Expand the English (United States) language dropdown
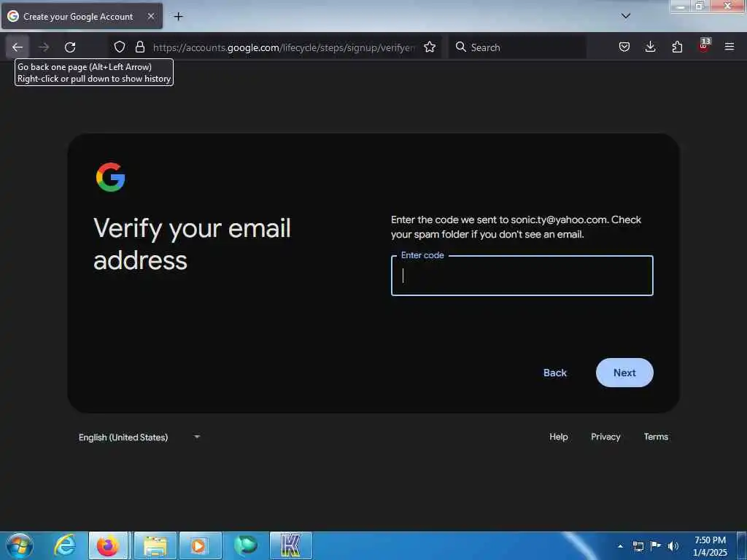Image resolution: width=747 pixels, height=560 pixels. tap(139, 437)
